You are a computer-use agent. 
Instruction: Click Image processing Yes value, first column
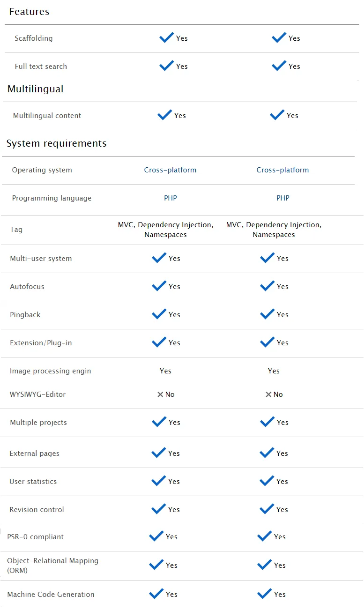point(165,371)
